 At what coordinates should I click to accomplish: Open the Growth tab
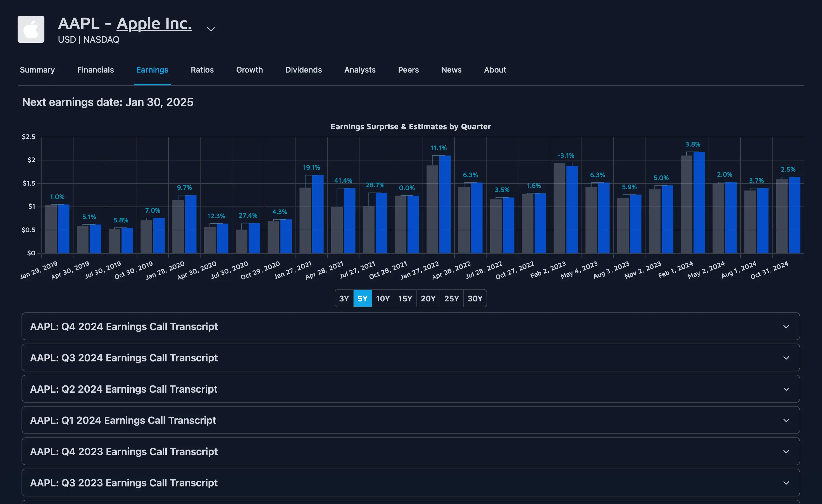249,70
